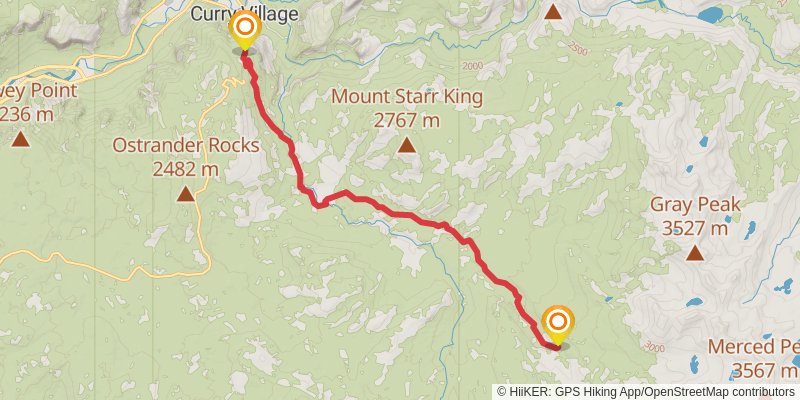Click the 3000 contour elevation label
The image size is (800, 400).
point(654,348)
